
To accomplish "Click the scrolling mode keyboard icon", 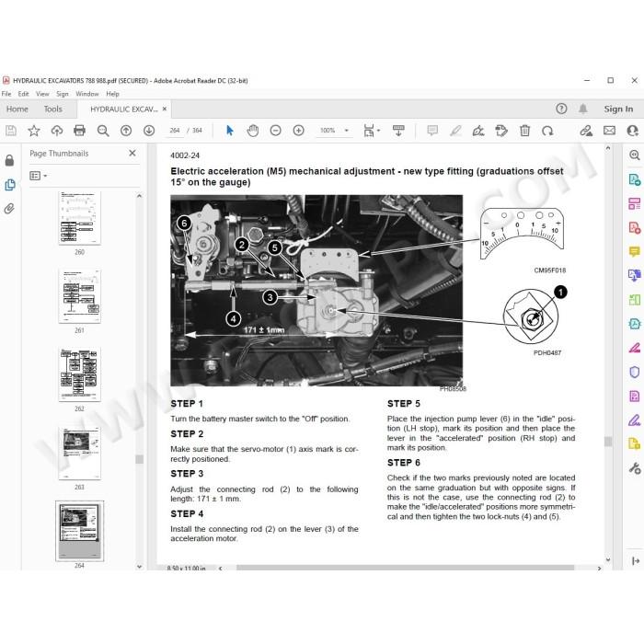I will click(398, 131).
